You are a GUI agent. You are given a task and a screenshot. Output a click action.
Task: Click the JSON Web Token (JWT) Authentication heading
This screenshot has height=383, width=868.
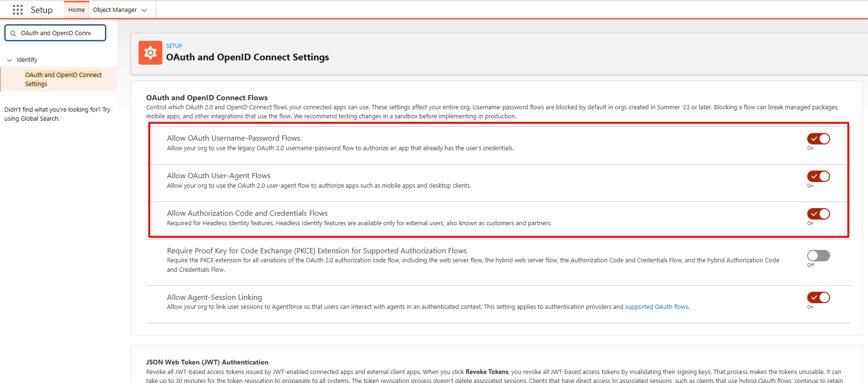point(207,362)
